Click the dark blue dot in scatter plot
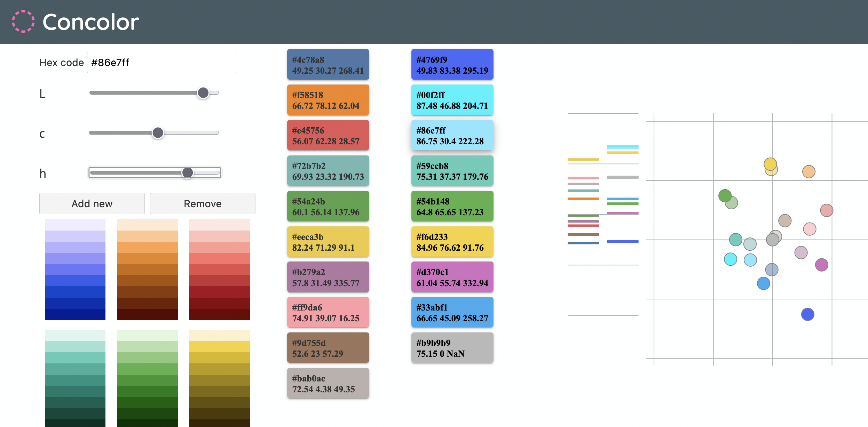 [807, 314]
